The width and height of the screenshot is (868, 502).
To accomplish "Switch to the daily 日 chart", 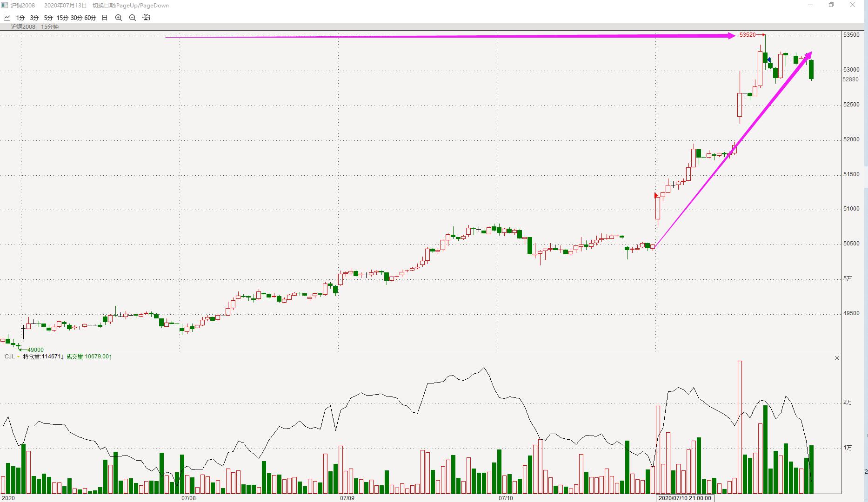I will 105,18.
